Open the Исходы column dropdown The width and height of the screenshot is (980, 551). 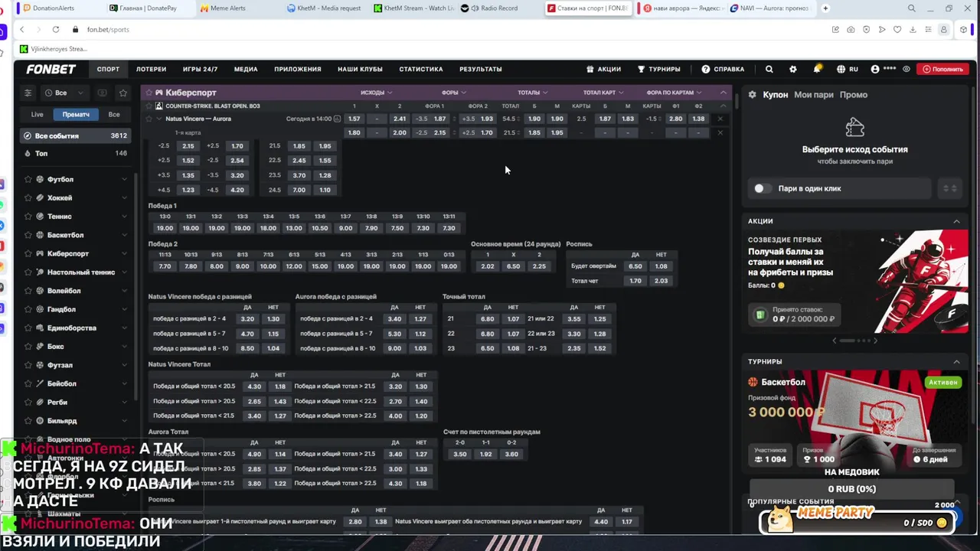tap(377, 93)
